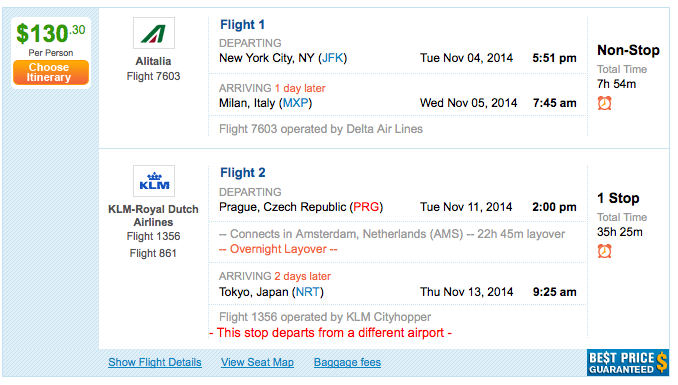Click the Flight 2 heading
Screen dimensions: 678x385
tap(243, 173)
